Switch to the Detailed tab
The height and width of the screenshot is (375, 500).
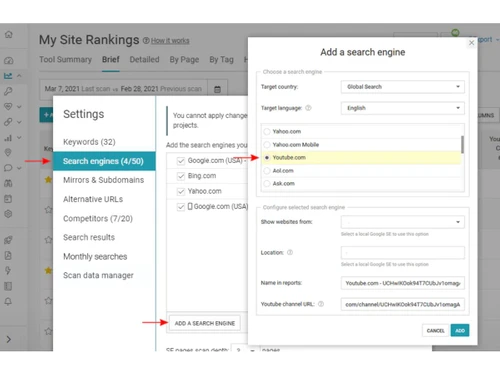144,60
